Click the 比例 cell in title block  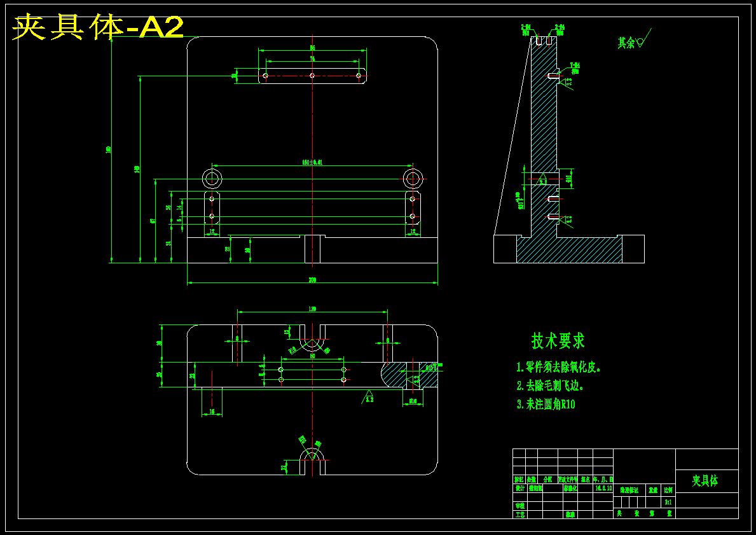(x=668, y=490)
